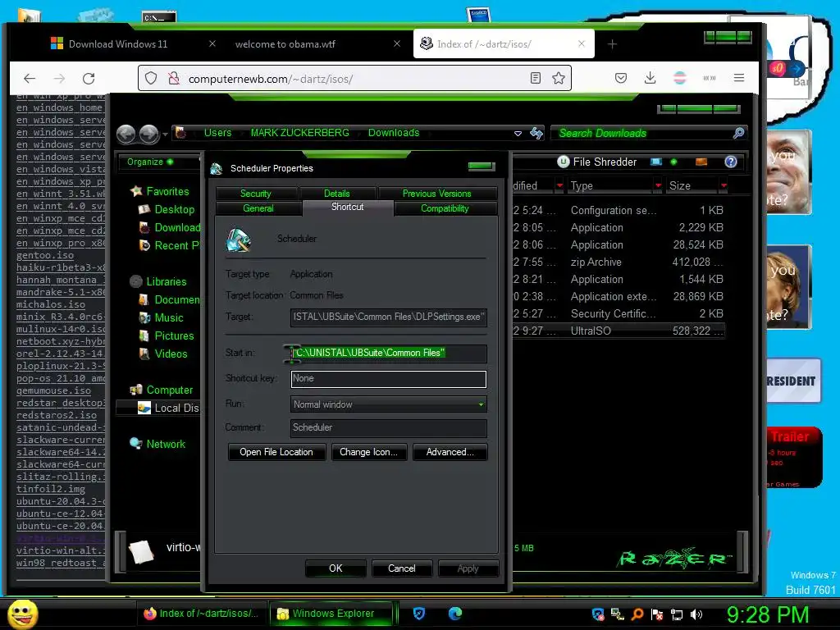Screen dimensions: 840x630
Task: Open Date modified column filter arrow
Action: pos(559,185)
